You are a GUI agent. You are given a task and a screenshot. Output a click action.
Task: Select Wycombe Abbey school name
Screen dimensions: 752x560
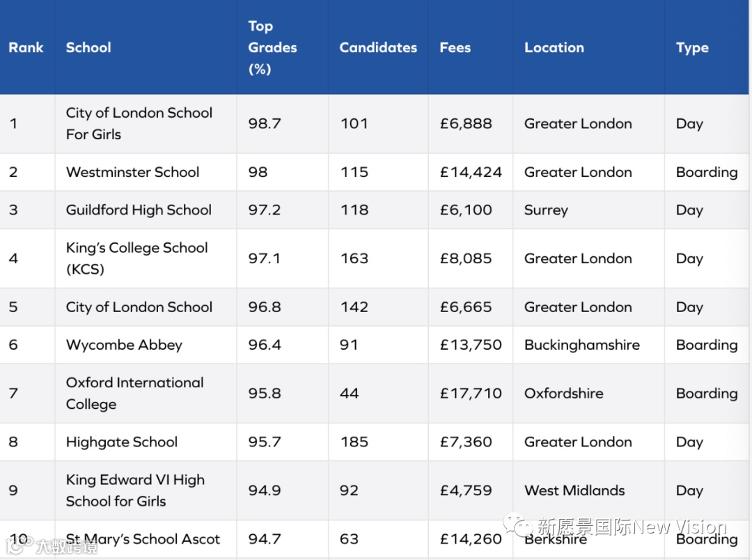coord(124,345)
